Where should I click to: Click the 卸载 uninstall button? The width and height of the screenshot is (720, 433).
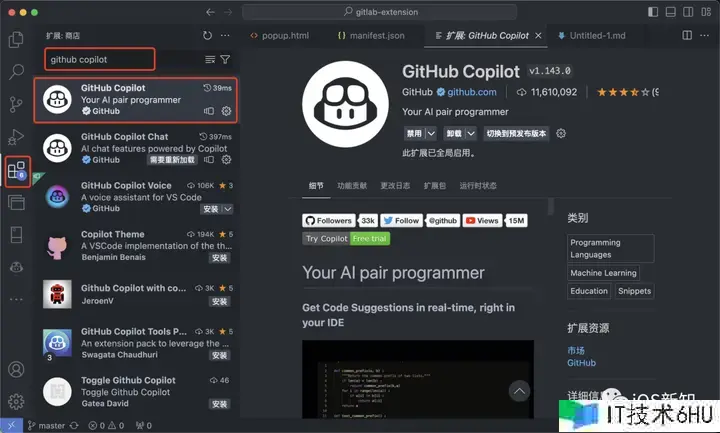click(454, 134)
